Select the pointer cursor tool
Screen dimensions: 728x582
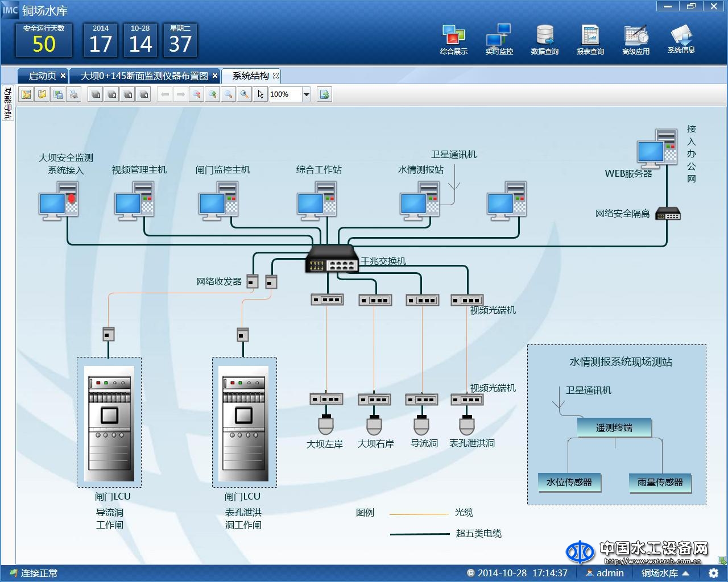260,94
